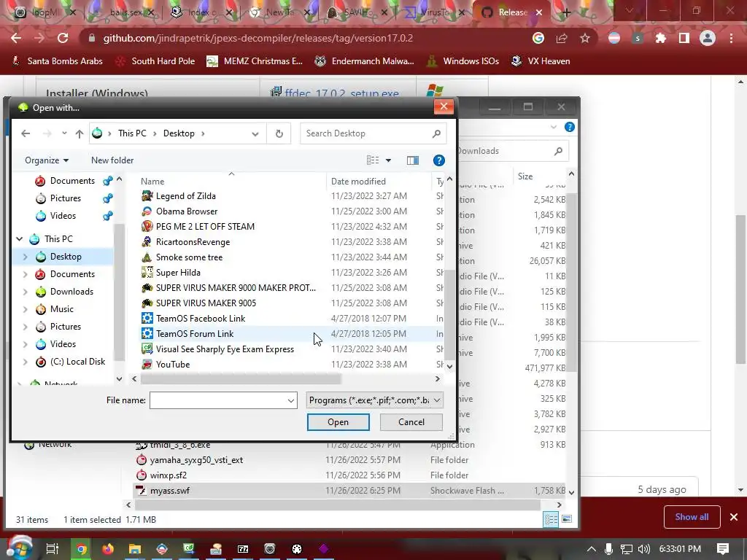Click the dialog's horizontal scrollbar
Image resolution: width=747 pixels, height=560 pixels.
click(x=241, y=379)
